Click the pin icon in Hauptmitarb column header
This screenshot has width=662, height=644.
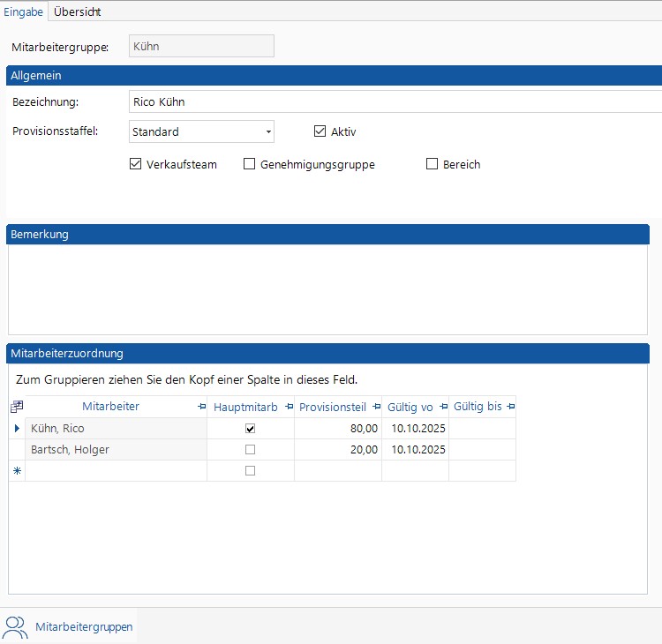pos(288,407)
